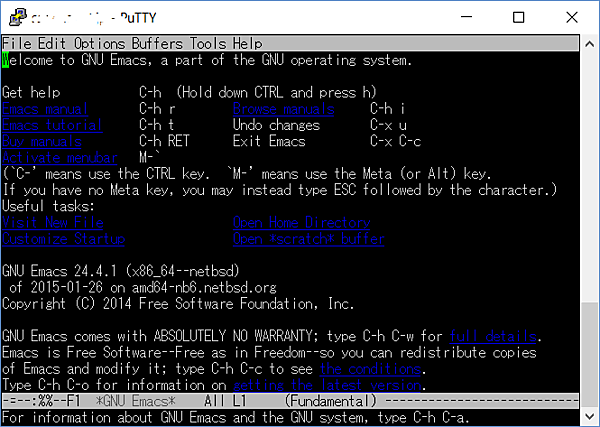Click the 'Get help' text
The width and height of the screenshot is (600, 427).
[31, 93]
